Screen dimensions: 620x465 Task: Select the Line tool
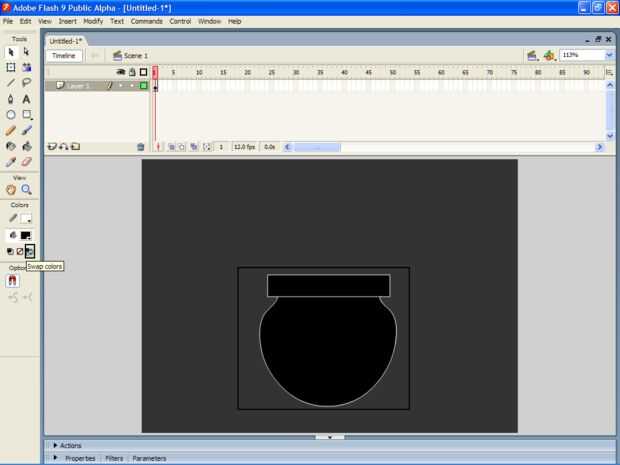(11, 83)
